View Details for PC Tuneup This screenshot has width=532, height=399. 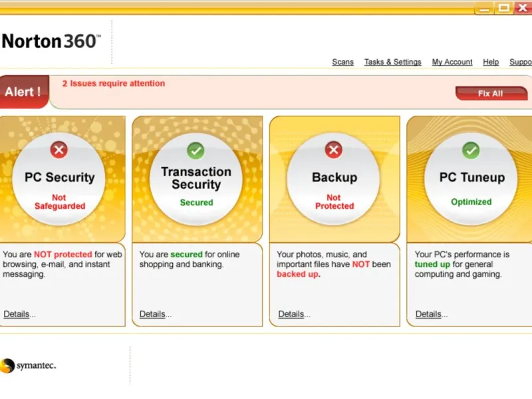pyautogui.click(x=432, y=314)
